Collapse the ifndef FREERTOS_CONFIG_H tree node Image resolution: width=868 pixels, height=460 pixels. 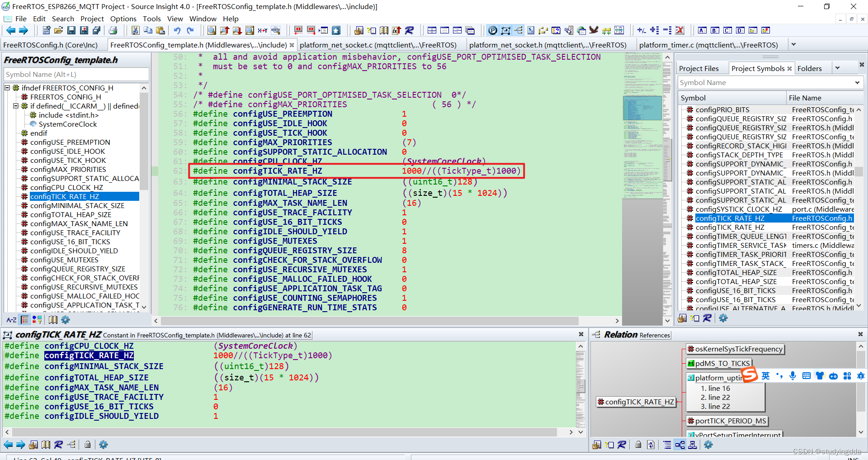click(8, 88)
